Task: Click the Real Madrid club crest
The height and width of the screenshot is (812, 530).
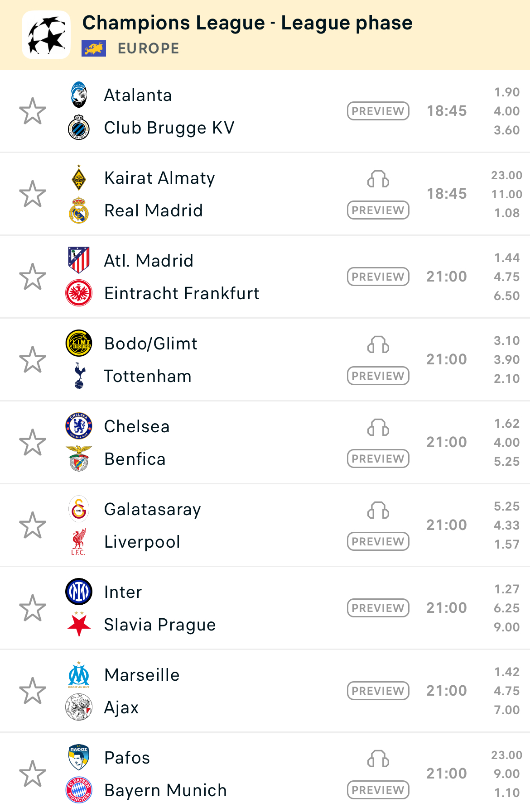Action: pos(79,211)
